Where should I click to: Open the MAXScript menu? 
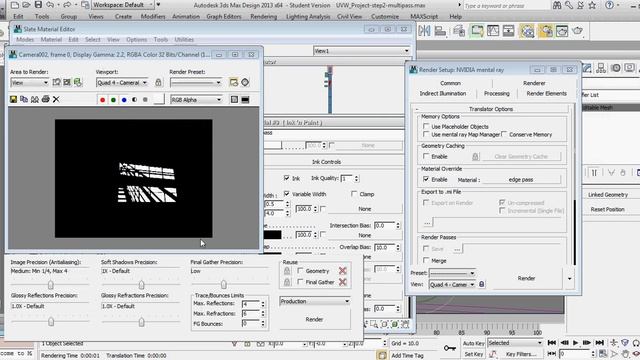[x=424, y=16]
